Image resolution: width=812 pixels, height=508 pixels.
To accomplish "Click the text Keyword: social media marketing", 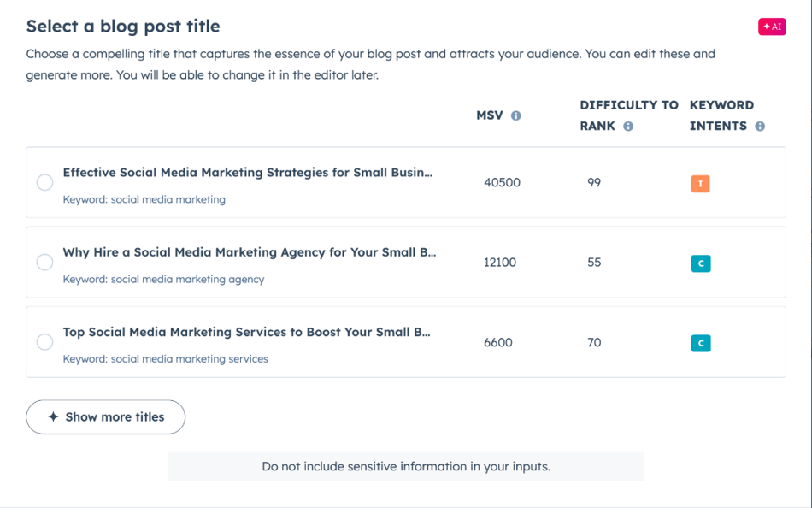I will (144, 199).
